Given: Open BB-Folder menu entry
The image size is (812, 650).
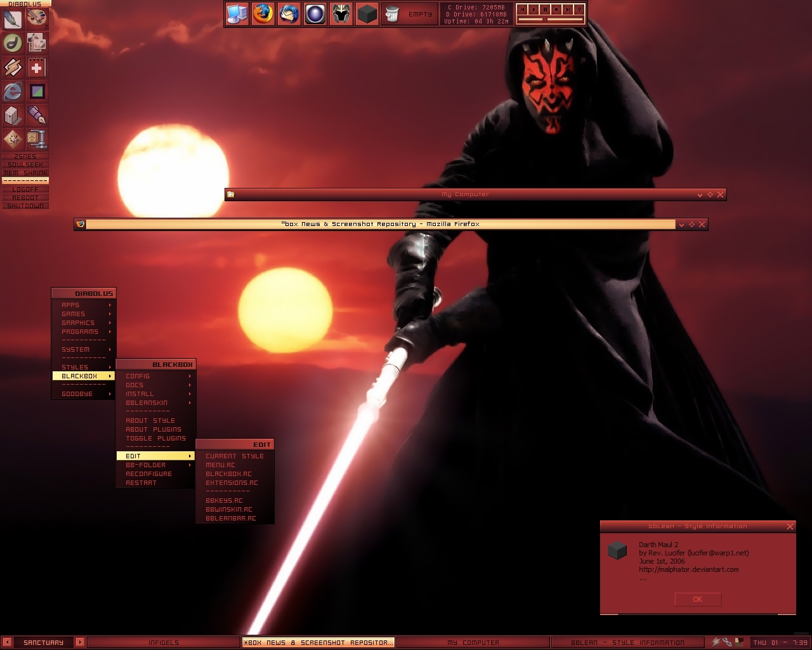Looking at the screenshot, I should [x=156, y=465].
